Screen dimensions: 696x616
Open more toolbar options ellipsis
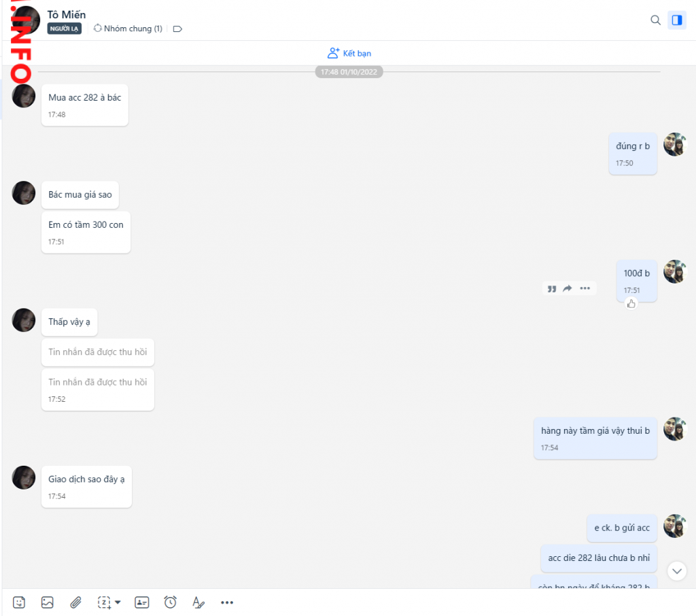tap(227, 602)
